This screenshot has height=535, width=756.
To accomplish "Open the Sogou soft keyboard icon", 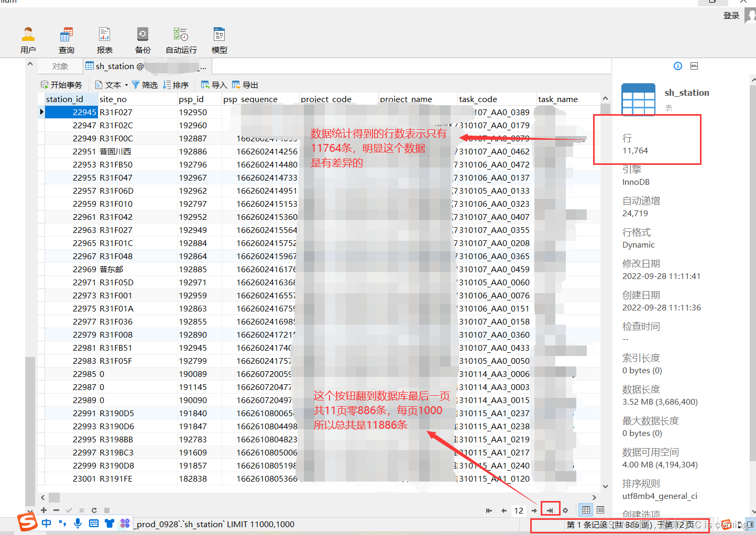I will [x=94, y=523].
